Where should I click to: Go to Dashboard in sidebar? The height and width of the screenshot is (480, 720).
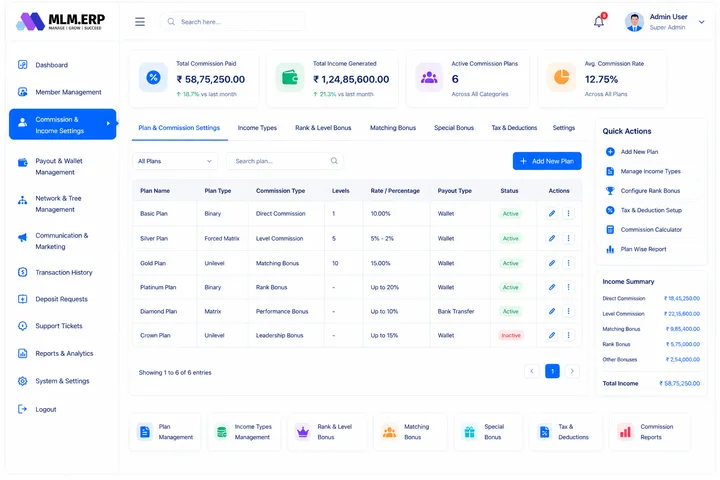click(51, 65)
